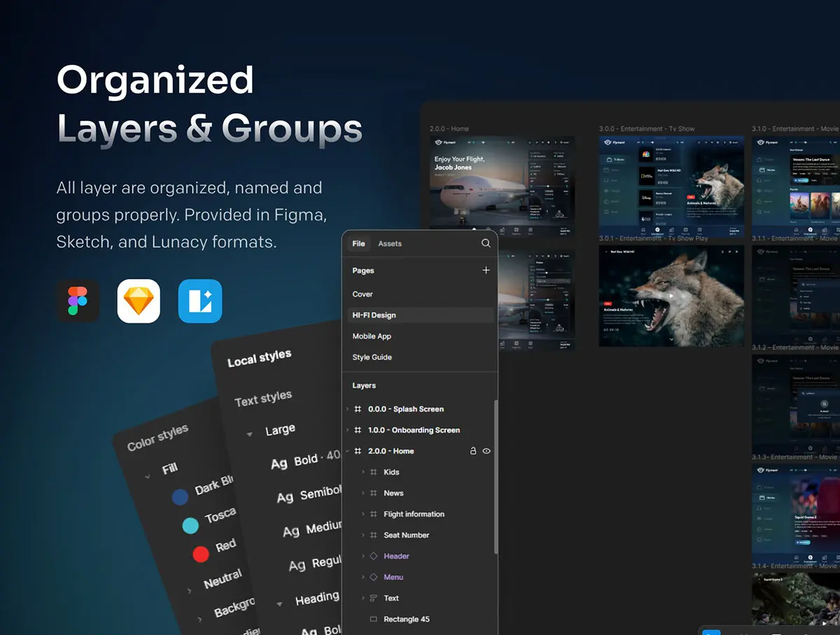Click the lock icon on 2.0.0 - Home
The width and height of the screenshot is (840, 635).
tap(472, 452)
